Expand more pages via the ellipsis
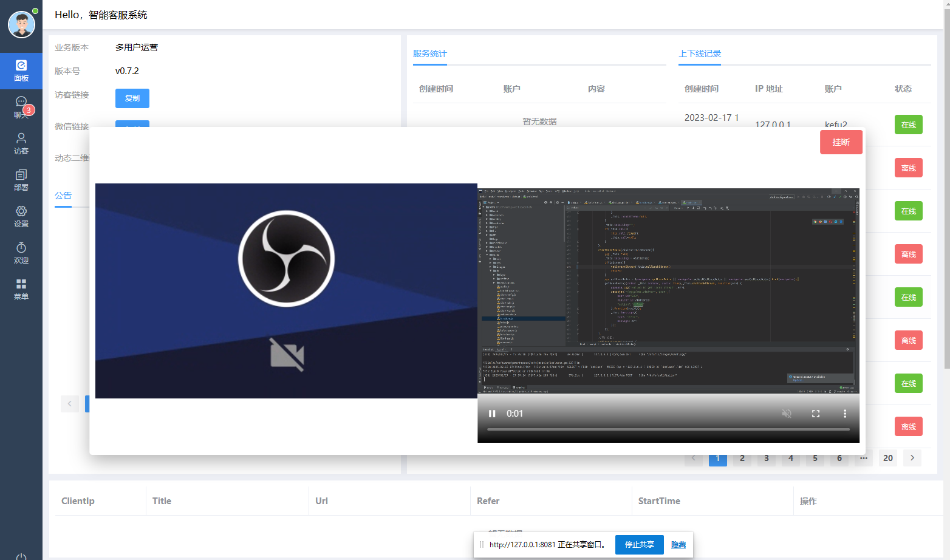The width and height of the screenshot is (950, 560). pos(864,458)
